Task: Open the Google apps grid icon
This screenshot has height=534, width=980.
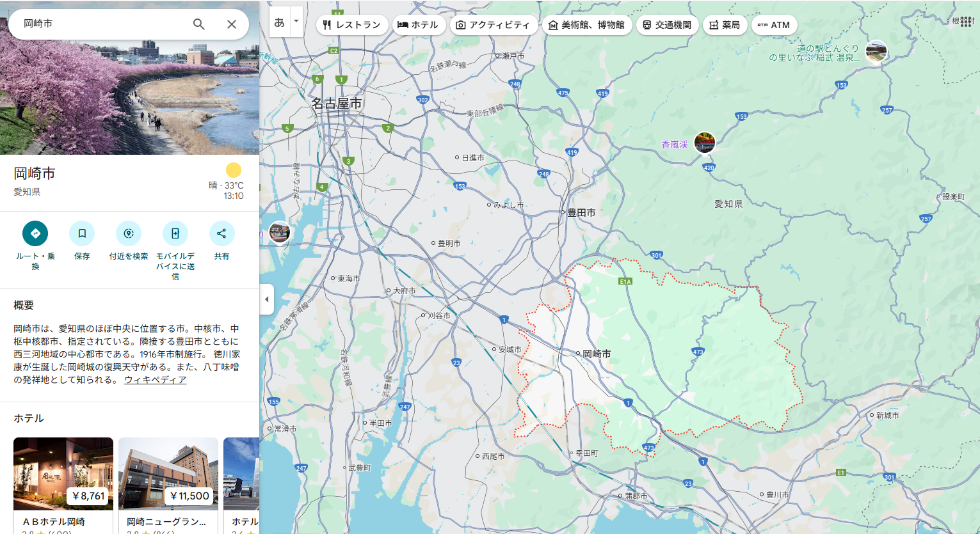Action: point(967,22)
